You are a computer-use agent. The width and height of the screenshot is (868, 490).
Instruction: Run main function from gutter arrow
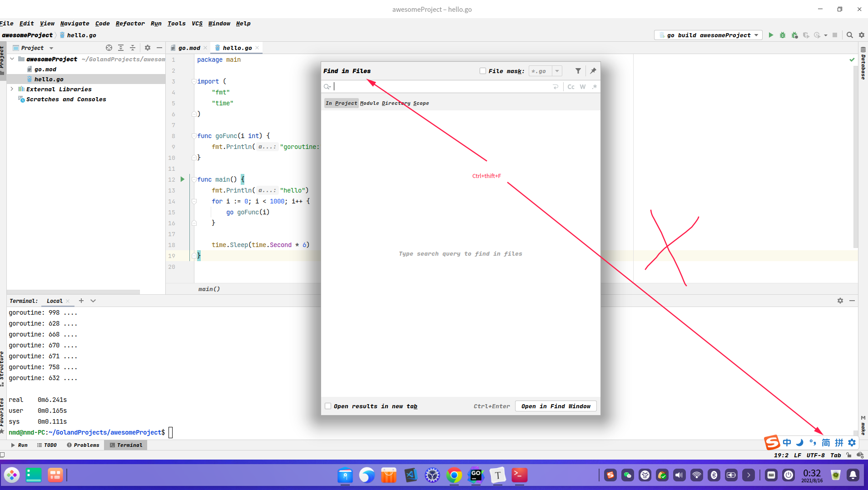point(183,179)
